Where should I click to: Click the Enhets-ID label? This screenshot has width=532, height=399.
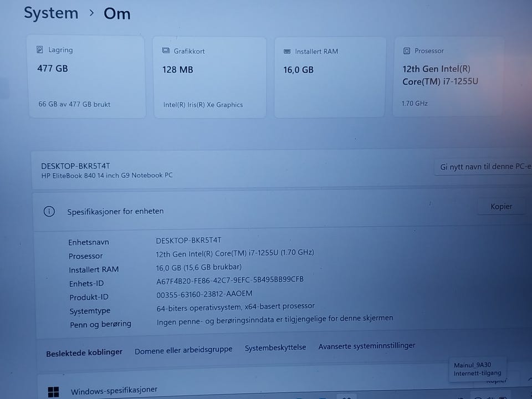coord(86,284)
